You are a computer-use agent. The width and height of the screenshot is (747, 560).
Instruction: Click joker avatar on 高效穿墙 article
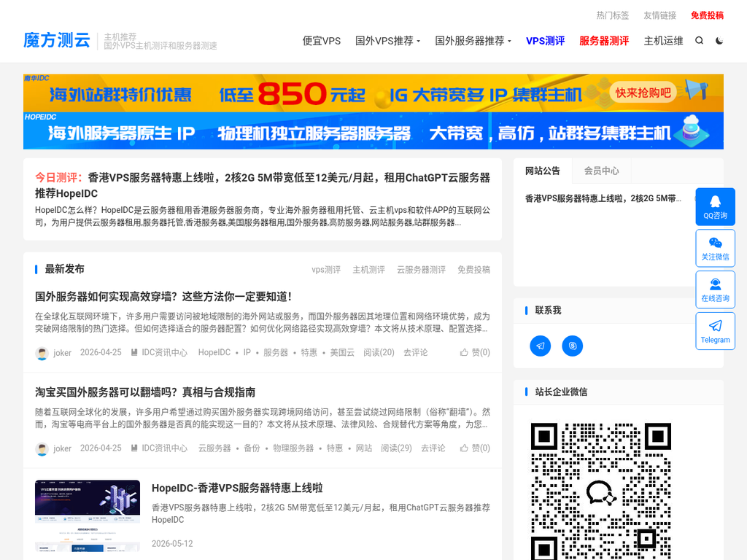[42, 353]
